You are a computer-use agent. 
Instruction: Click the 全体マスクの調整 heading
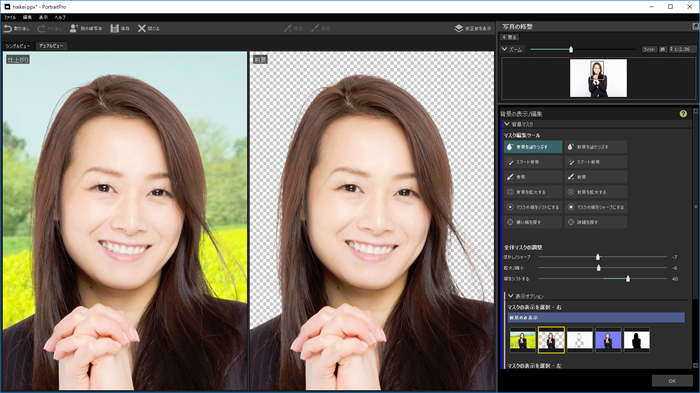click(523, 247)
